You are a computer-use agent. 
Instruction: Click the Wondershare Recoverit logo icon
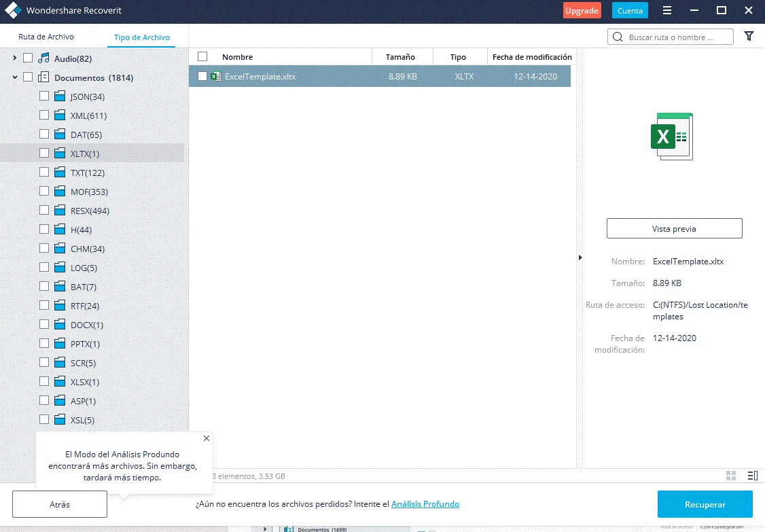tap(13, 10)
